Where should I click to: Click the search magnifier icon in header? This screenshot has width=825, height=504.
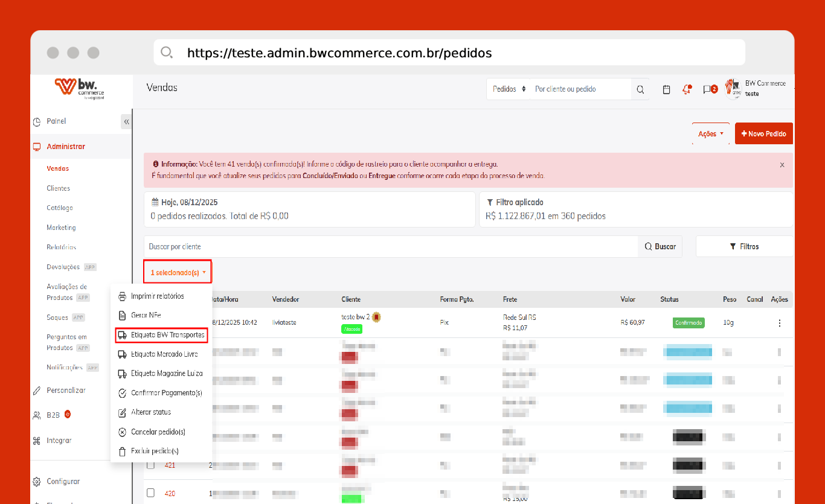click(x=640, y=89)
